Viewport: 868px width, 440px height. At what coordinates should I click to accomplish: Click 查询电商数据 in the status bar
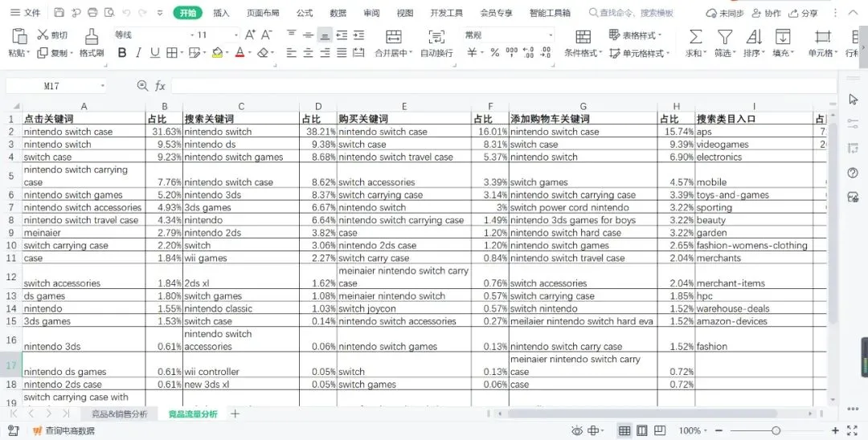pos(63,430)
